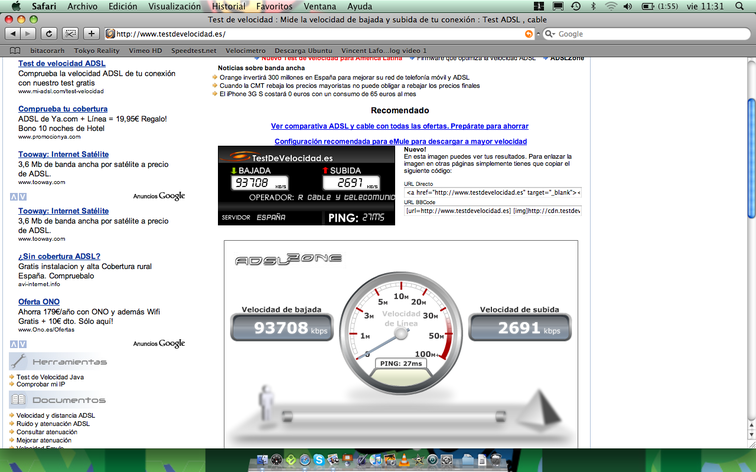Click the TestDeVelocidad.es results banner image

click(307, 186)
